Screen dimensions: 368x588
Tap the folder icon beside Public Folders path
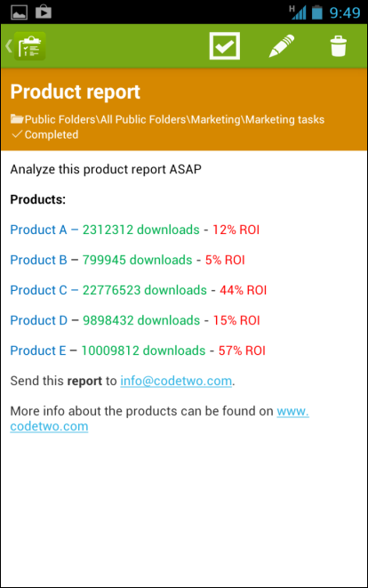[17, 119]
